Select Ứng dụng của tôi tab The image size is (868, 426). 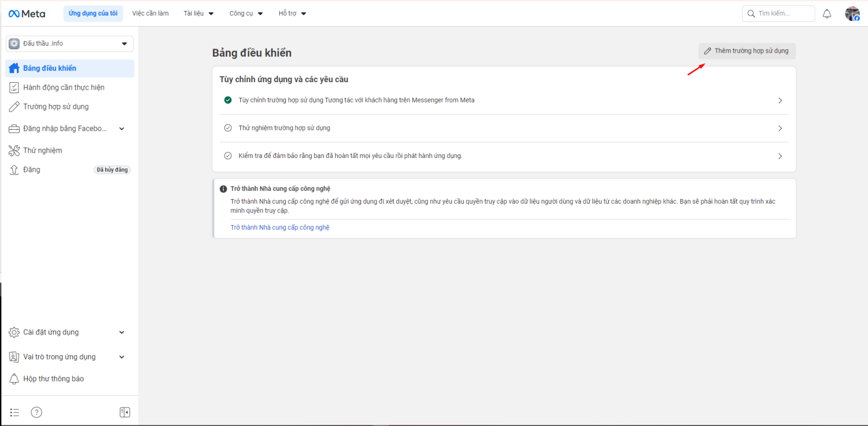(93, 13)
